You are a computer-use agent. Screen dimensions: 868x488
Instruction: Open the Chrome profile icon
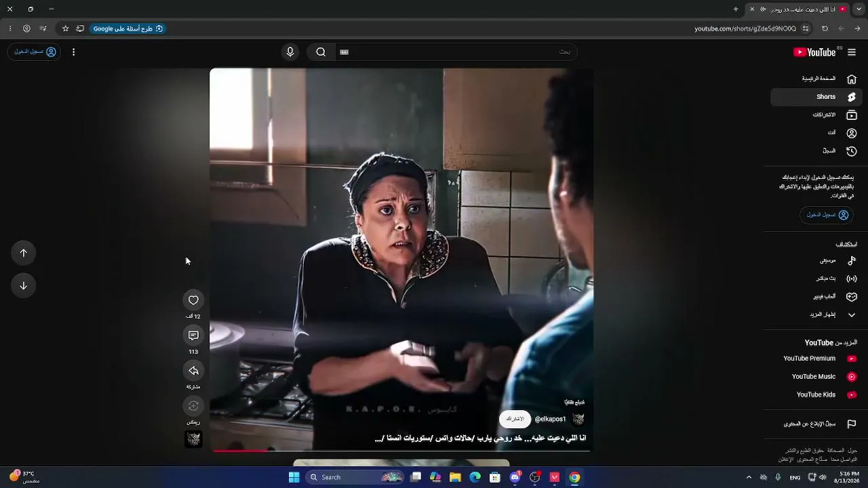(x=26, y=28)
